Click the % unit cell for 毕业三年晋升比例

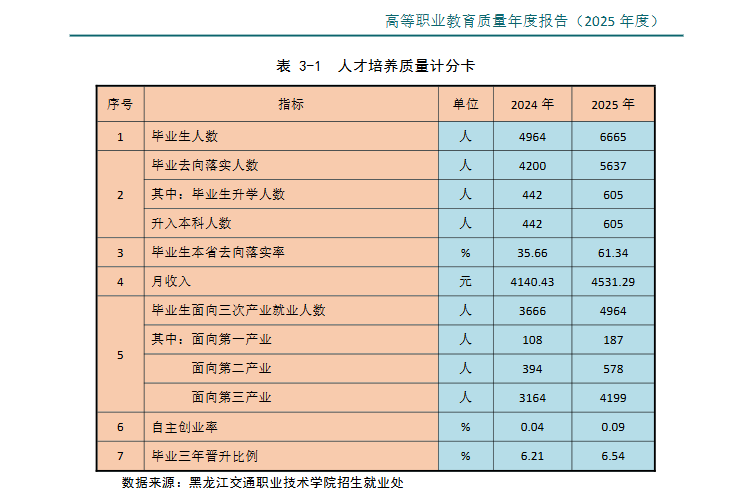465,456
